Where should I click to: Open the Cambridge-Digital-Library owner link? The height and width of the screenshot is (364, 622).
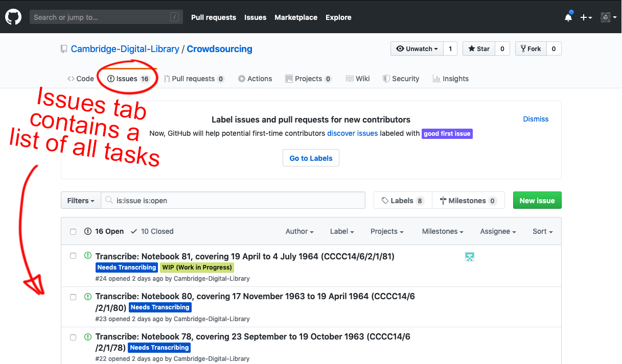click(125, 49)
